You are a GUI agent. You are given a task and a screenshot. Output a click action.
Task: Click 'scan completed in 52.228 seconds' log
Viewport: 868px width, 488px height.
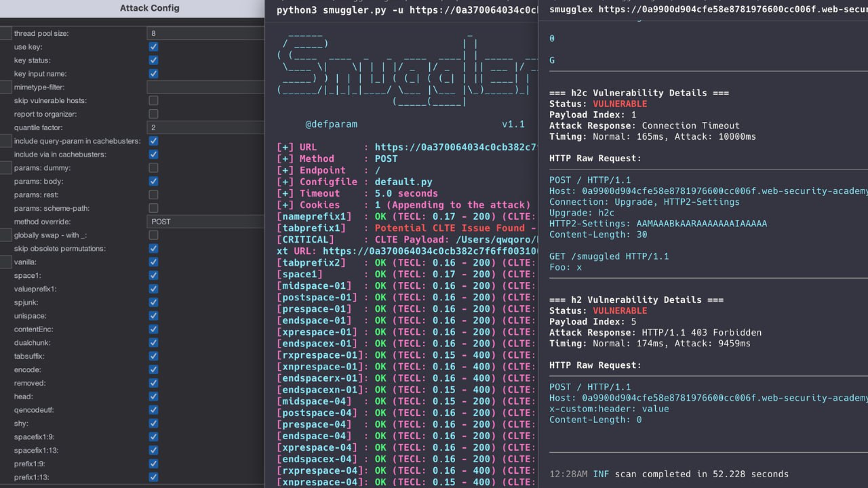pyautogui.click(x=702, y=474)
